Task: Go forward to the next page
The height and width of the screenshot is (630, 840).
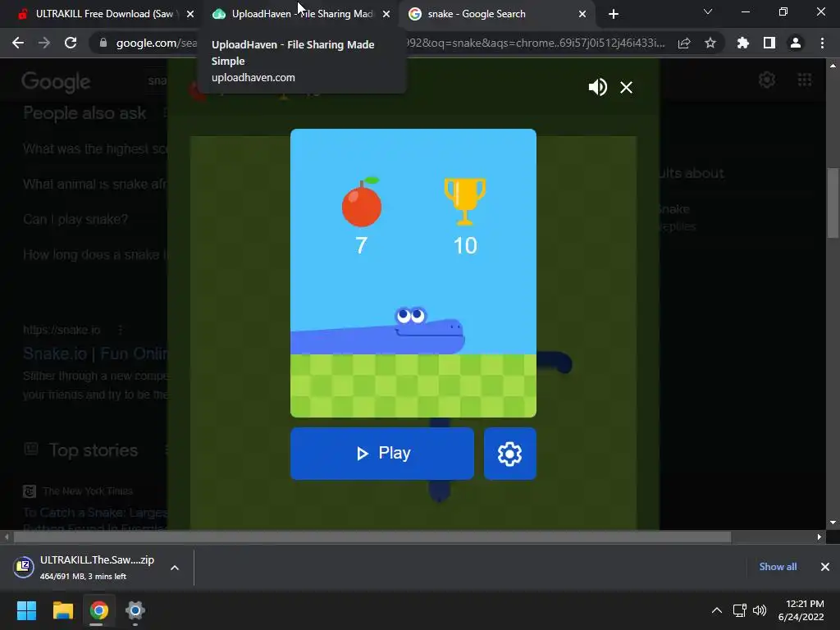Action: tap(44, 43)
